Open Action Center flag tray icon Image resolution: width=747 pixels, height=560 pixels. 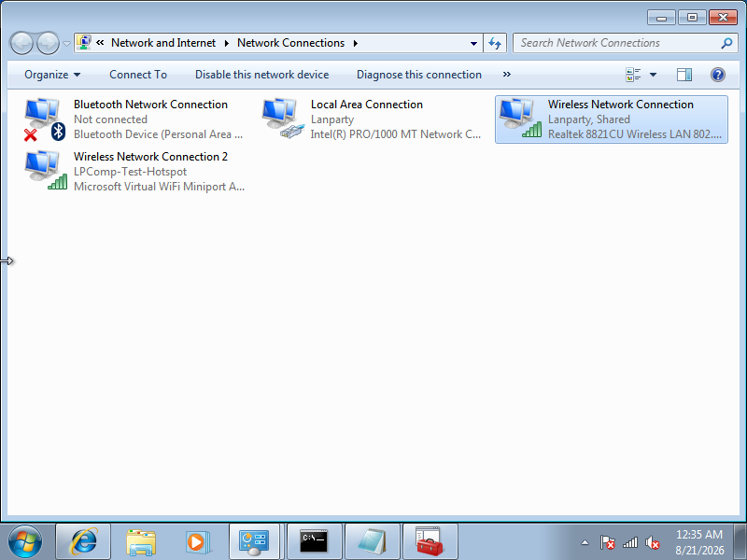(608, 542)
